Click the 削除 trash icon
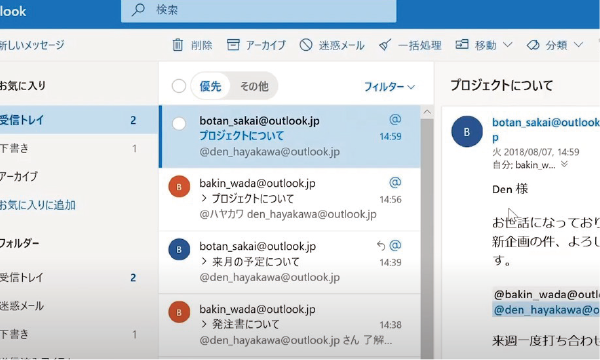 click(177, 45)
